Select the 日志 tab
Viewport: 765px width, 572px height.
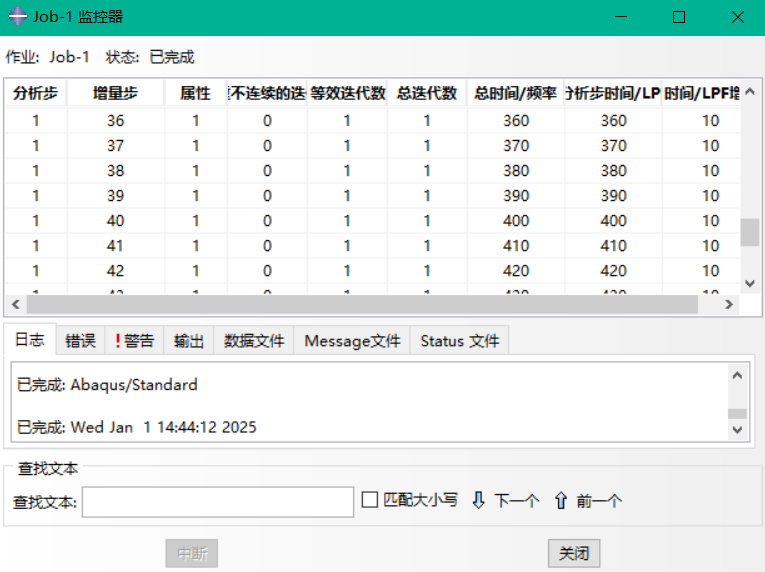point(29,340)
